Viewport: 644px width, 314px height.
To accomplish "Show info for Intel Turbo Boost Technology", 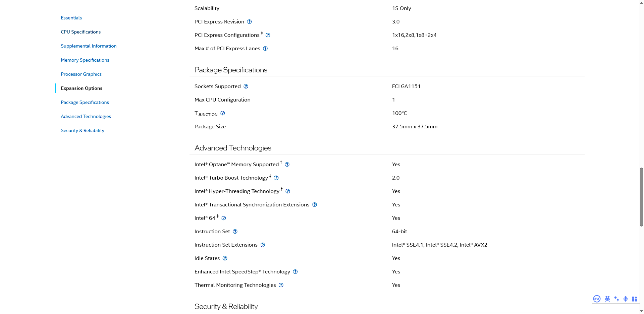I will click(x=276, y=178).
